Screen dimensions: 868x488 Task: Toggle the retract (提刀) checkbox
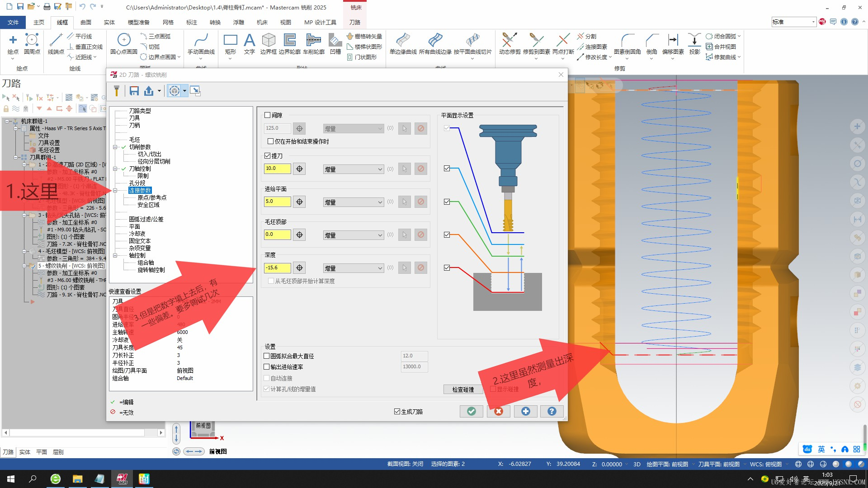[268, 156]
